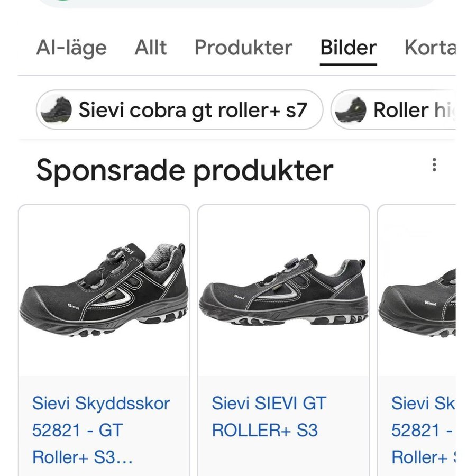Image resolution: width=476 pixels, height=476 pixels.
Task: Follow the "Sievi SIEVI GT ROLLER+ S3" link
Action: coord(269,417)
